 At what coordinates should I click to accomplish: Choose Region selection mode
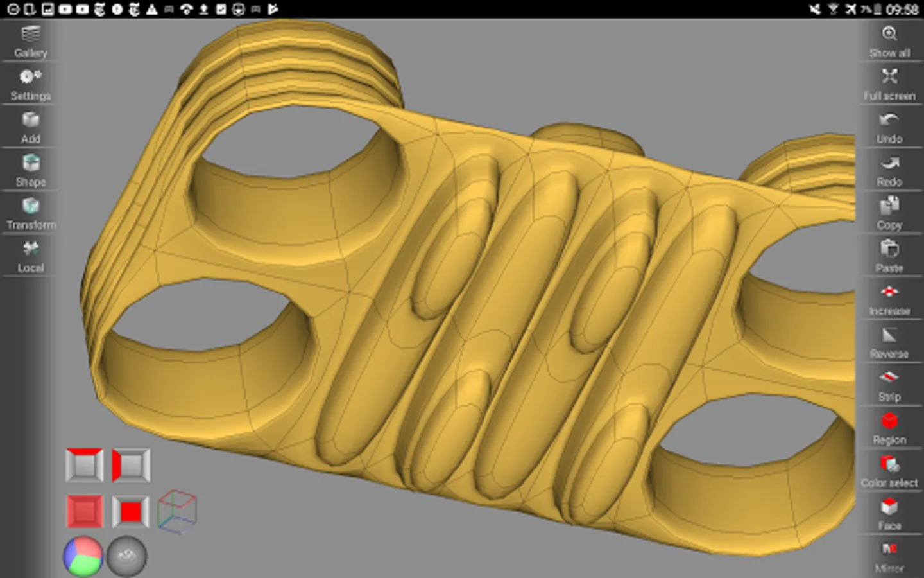point(889,428)
